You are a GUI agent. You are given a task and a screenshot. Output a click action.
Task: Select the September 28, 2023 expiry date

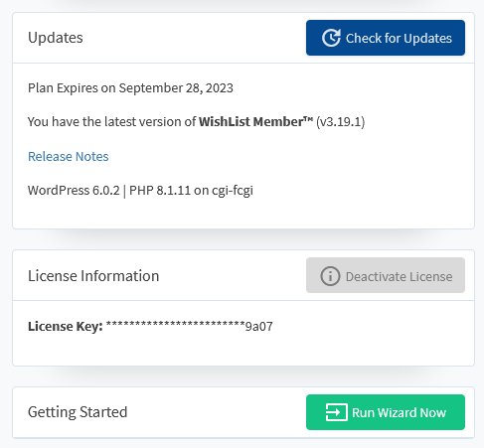176,88
